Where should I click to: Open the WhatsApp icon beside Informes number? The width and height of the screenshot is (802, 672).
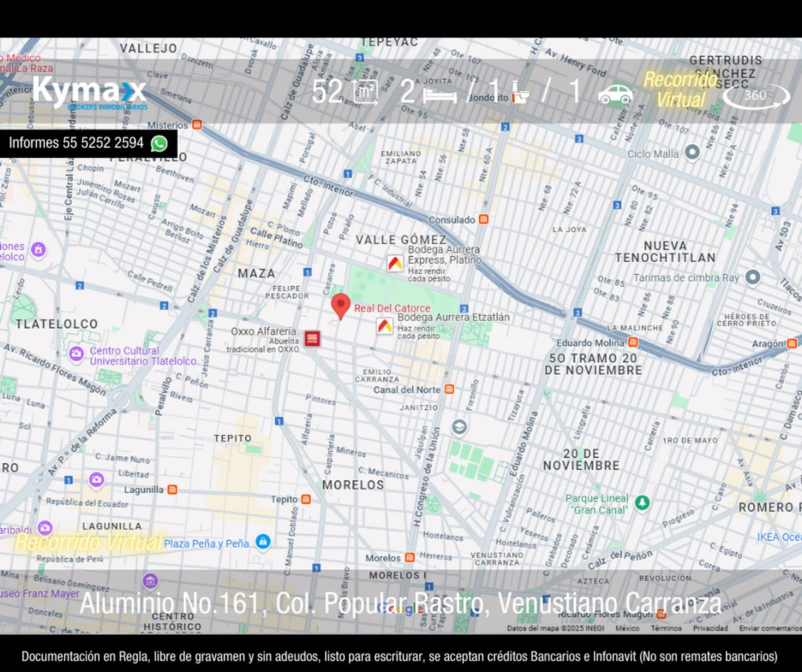(x=159, y=144)
